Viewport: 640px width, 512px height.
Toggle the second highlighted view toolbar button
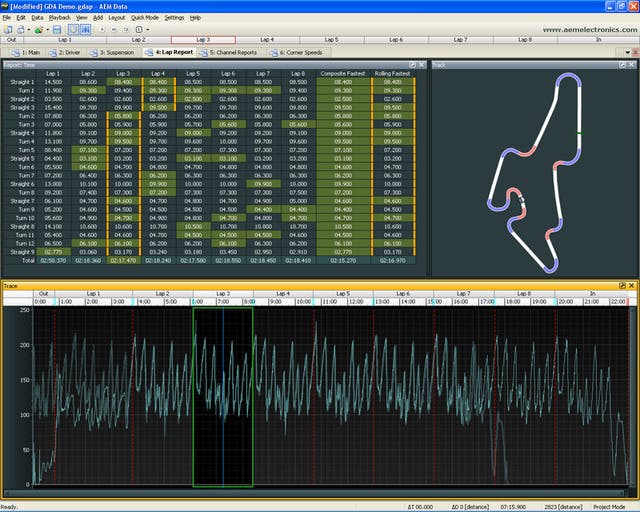(x=86, y=30)
